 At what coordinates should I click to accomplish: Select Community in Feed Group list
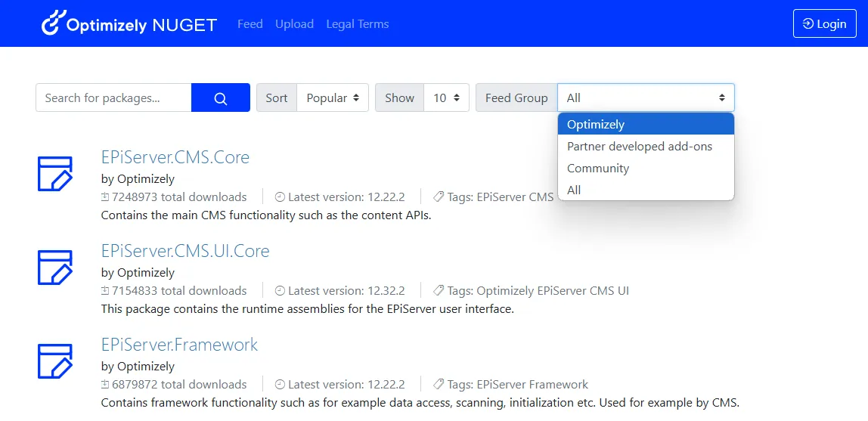(646, 169)
